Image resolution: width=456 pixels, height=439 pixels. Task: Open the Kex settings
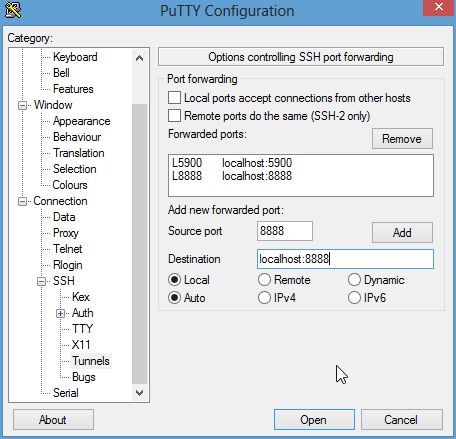(81, 297)
